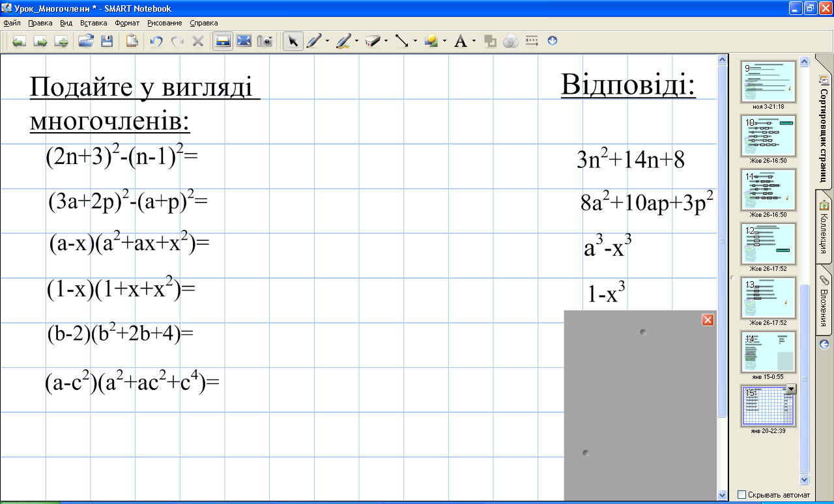Open the screen capture camera tool
The image size is (834, 504).
click(x=265, y=42)
